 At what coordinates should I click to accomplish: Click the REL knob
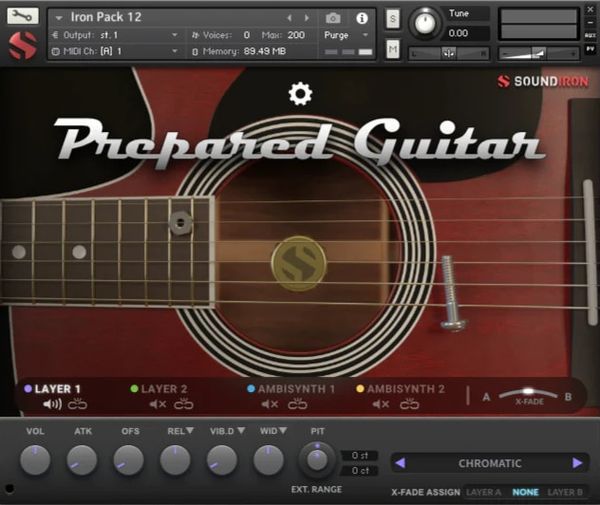click(175, 460)
